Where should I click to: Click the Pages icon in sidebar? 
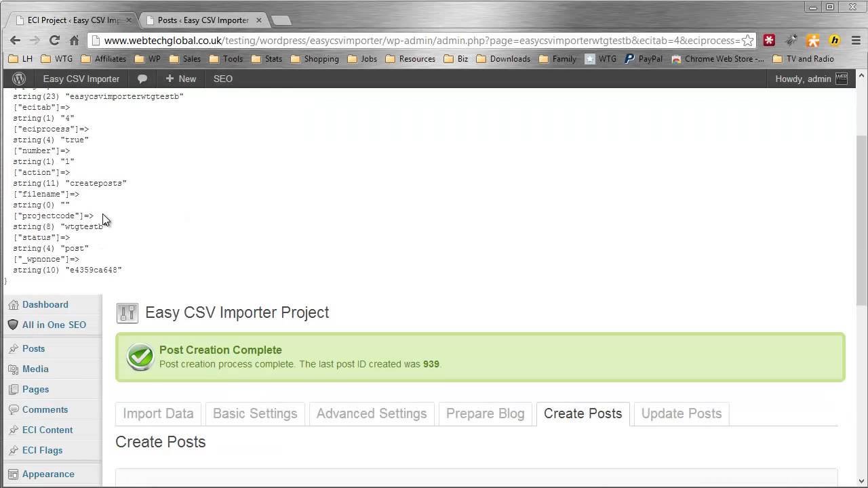14,389
